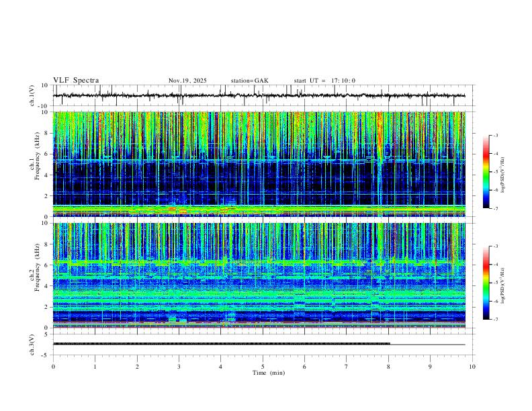Select the date text "Nov.19, 2025"
532x411 pixels.
click(x=187, y=81)
